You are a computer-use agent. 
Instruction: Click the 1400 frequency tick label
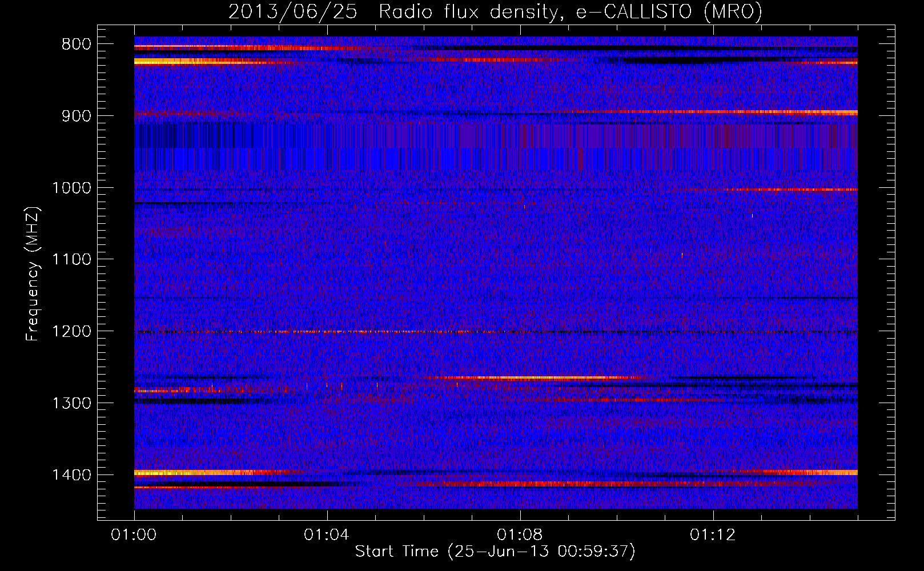pyautogui.click(x=71, y=475)
